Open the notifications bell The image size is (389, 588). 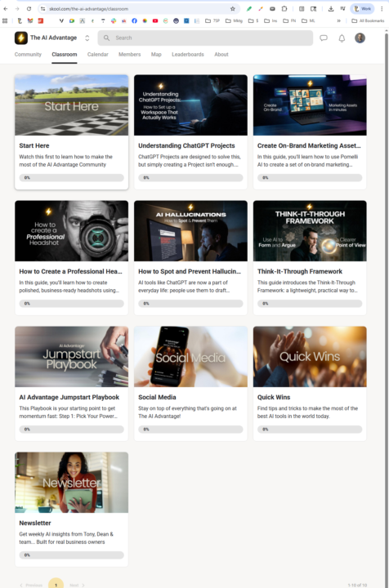(x=342, y=38)
